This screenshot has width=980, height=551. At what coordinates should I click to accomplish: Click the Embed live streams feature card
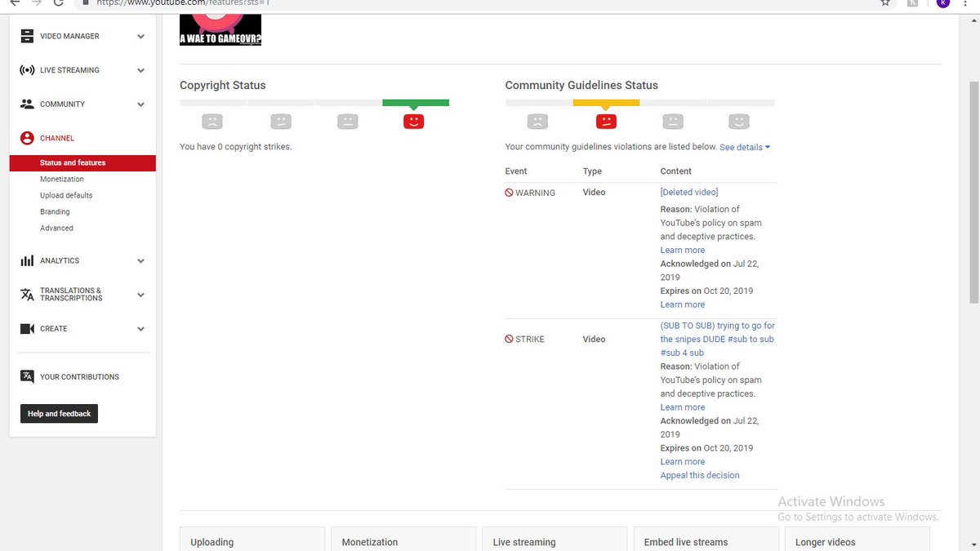tap(706, 539)
